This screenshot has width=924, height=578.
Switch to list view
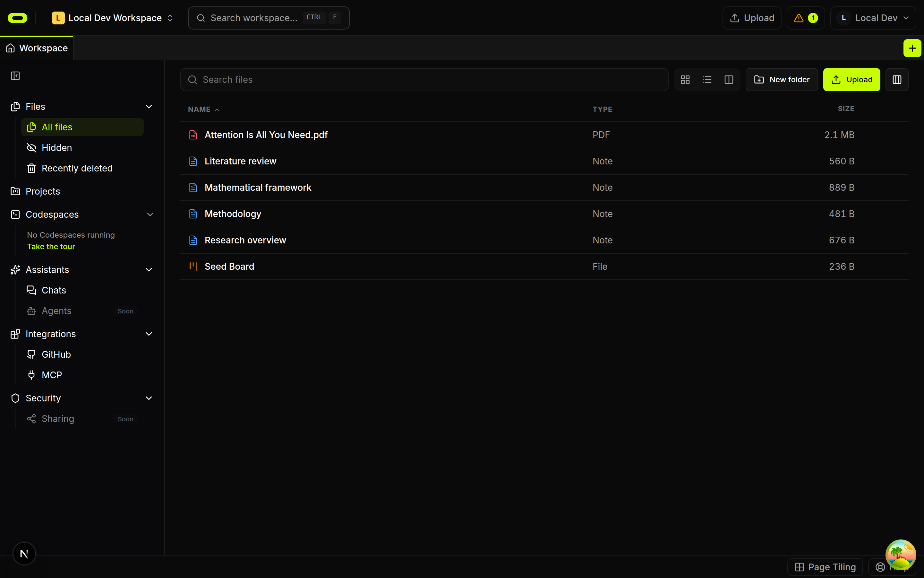[x=707, y=80]
